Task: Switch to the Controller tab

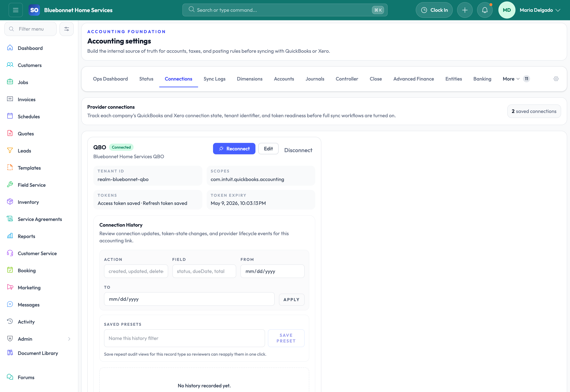Action: [x=347, y=79]
